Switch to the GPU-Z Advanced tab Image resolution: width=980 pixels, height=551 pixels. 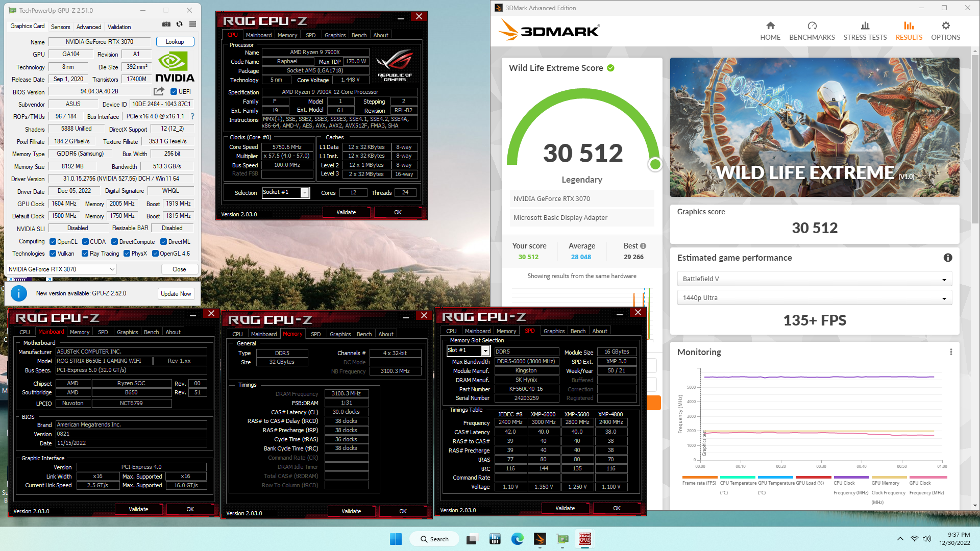pyautogui.click(x=89, y=27)
